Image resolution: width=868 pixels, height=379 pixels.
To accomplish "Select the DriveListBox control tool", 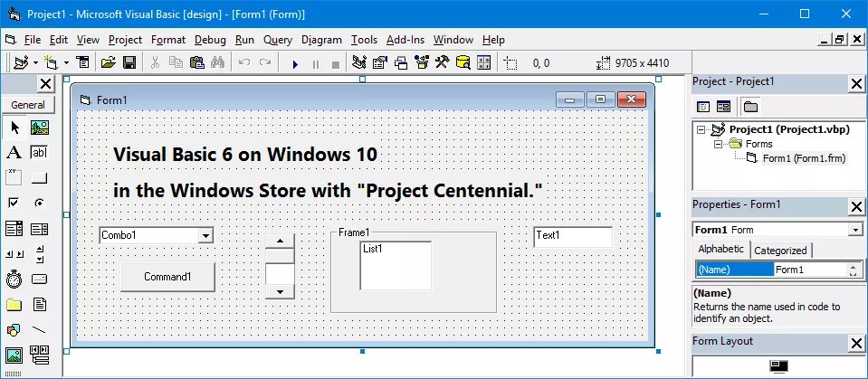I will (x=39, y=279).
